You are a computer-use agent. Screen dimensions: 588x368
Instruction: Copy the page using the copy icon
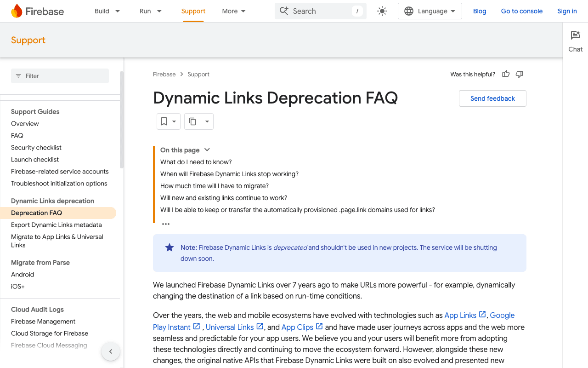[x=192, y=121]
